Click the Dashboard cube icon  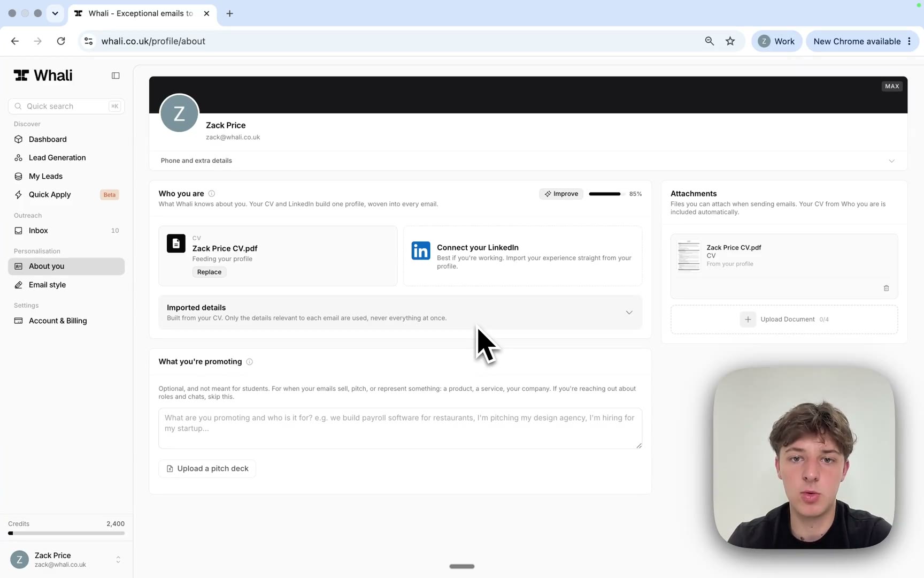(19, 139)
